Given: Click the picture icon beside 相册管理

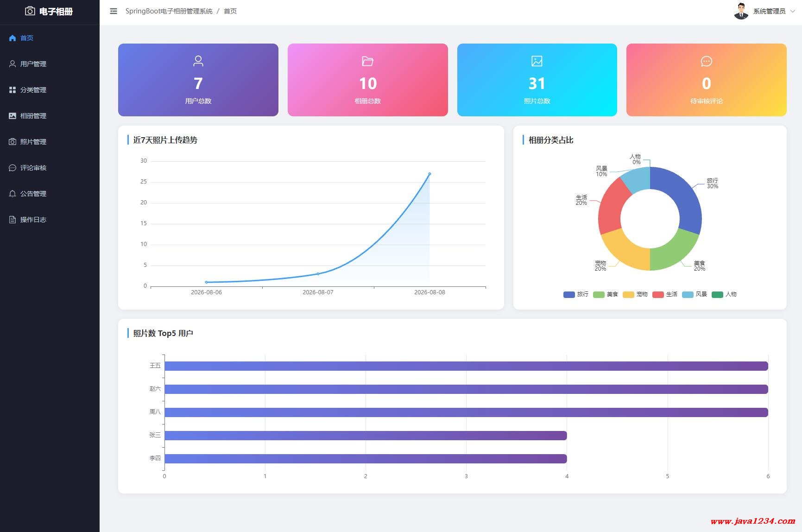Looking at the screenshot, I should (13, 116).
